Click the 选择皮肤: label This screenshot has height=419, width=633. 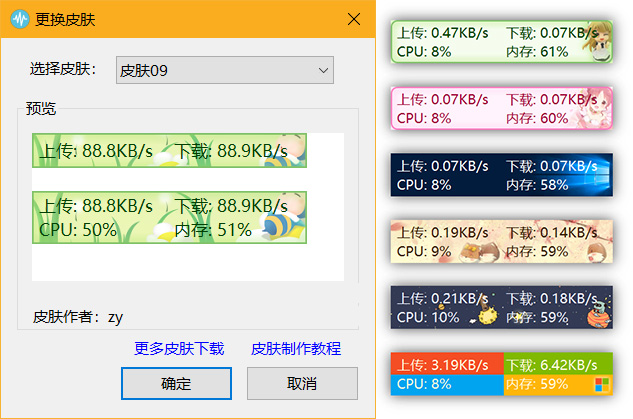click(63, 69)
